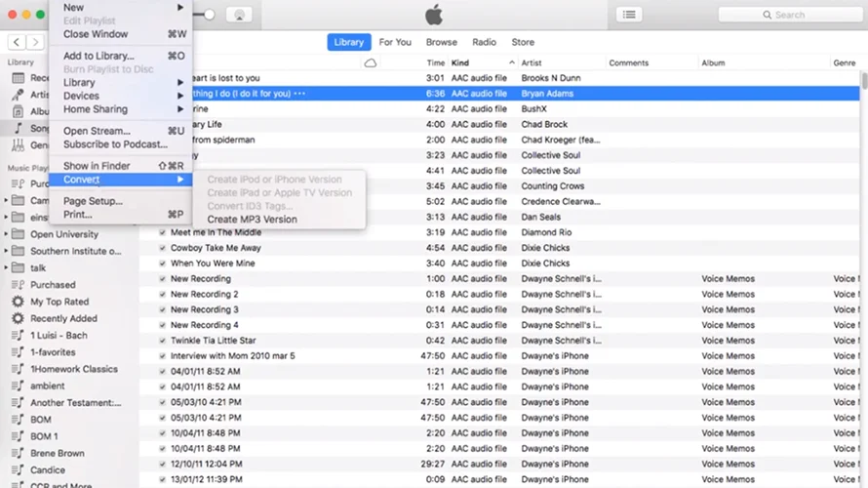
Task: Switch to the Radio tab
Action: tap(484, 42)
